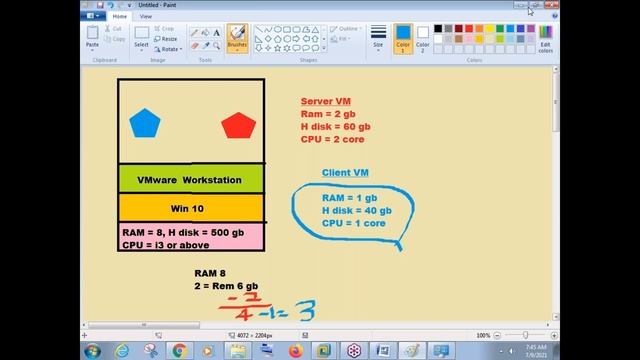
Task: Open the Windows Start button
Action: click(93, 351)
